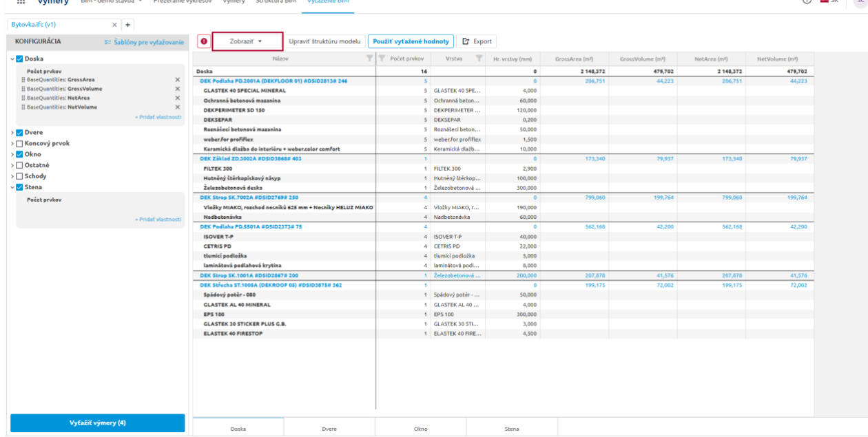Select DEK Podlaha PD.2001A row
868x437 pixels.
pos(503,81)
